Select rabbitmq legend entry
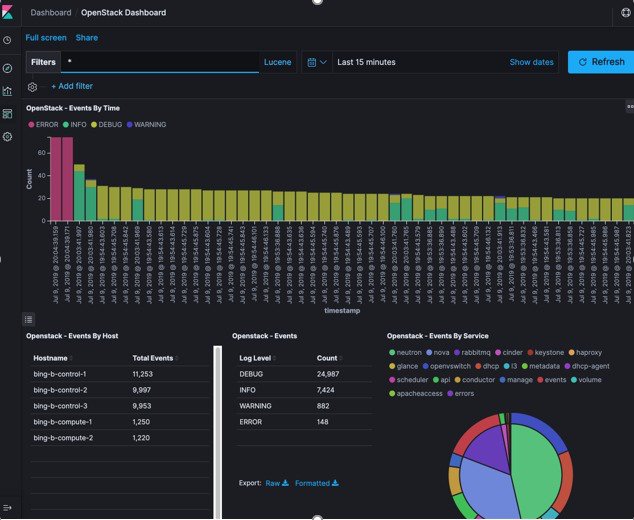Viewport: 634px width, 520px height. coord(472,353)
